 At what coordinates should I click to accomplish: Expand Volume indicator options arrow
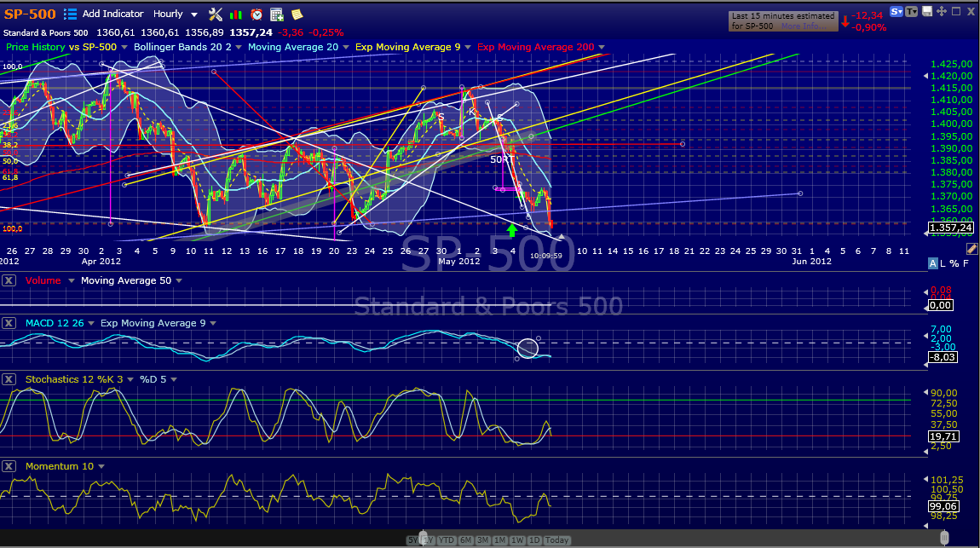point(72,281)
